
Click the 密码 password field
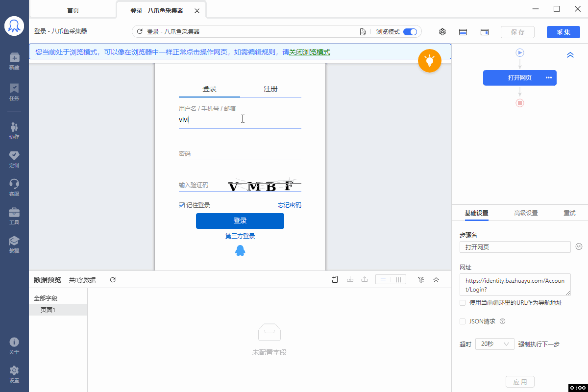click(240, 153)
